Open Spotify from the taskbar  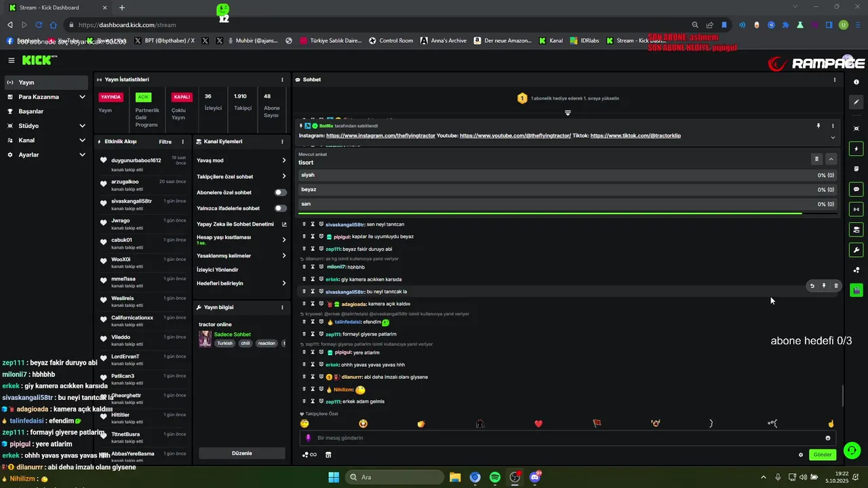(495, 477)
